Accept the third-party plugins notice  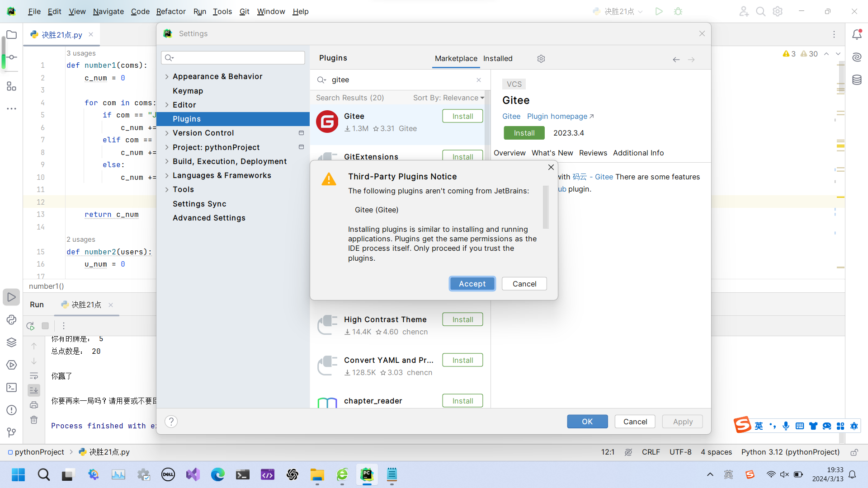click(472, 284)
